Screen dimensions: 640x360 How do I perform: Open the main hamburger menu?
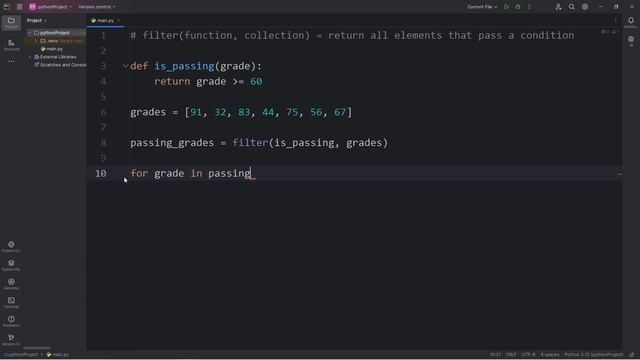click(20, 7)
